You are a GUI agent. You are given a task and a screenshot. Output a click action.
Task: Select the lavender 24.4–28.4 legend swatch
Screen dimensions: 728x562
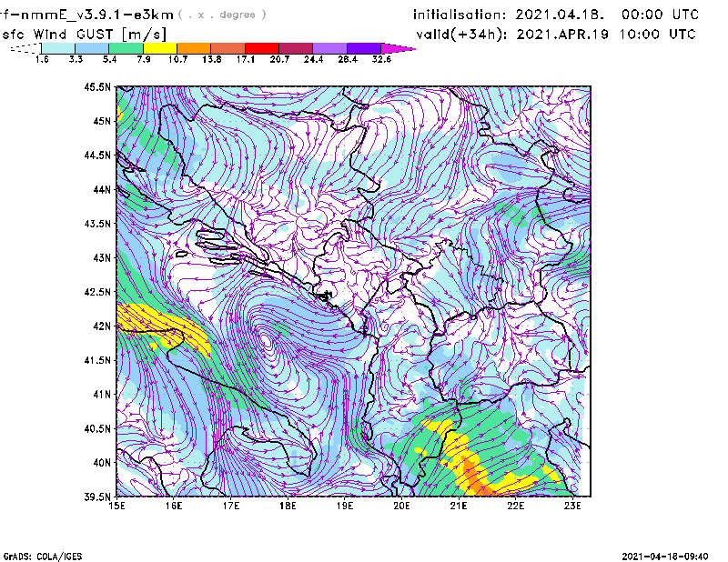click(329, 48)
